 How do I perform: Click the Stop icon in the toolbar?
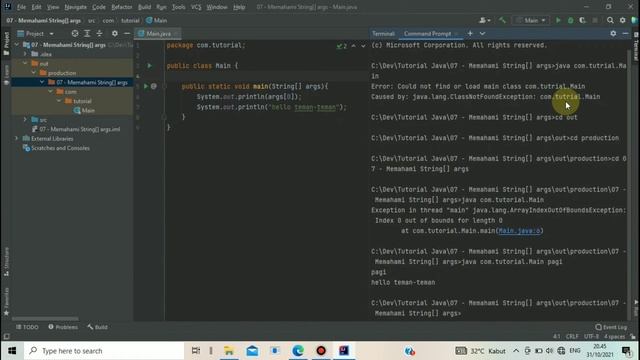pyautogui.click(x=595, y=20)
